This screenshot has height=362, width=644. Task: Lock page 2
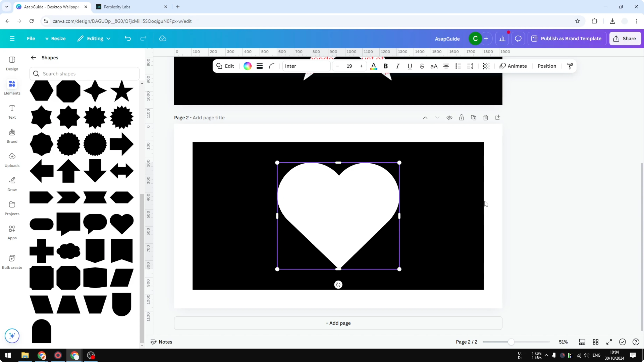[x=461, y=117]
